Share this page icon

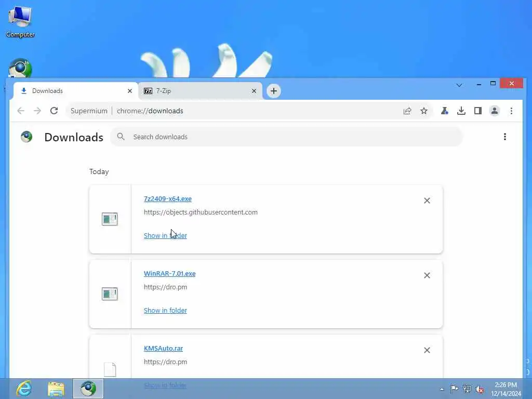407,111
